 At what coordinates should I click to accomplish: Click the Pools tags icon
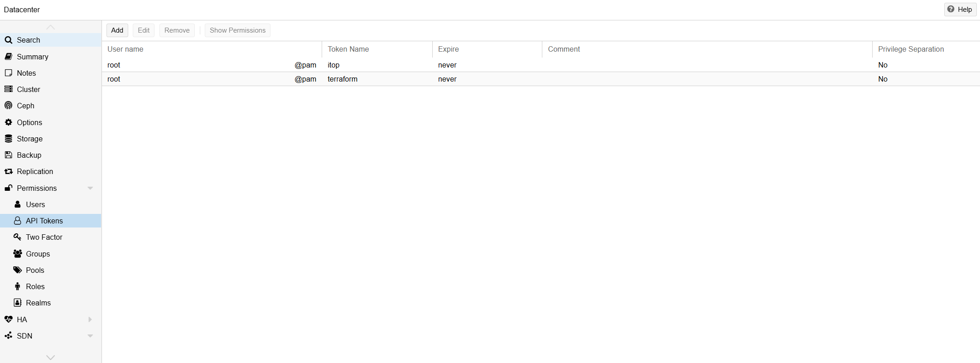click(18, 270)
